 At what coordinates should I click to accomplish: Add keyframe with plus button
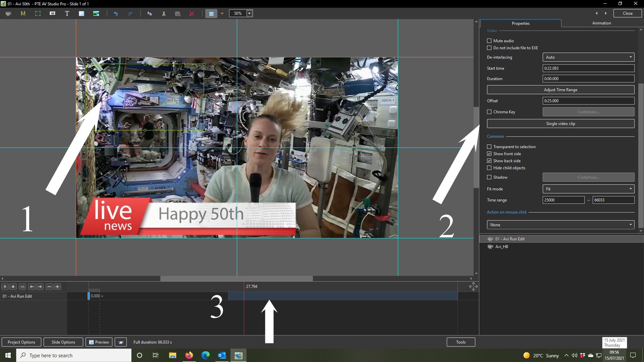click(57, 286)
